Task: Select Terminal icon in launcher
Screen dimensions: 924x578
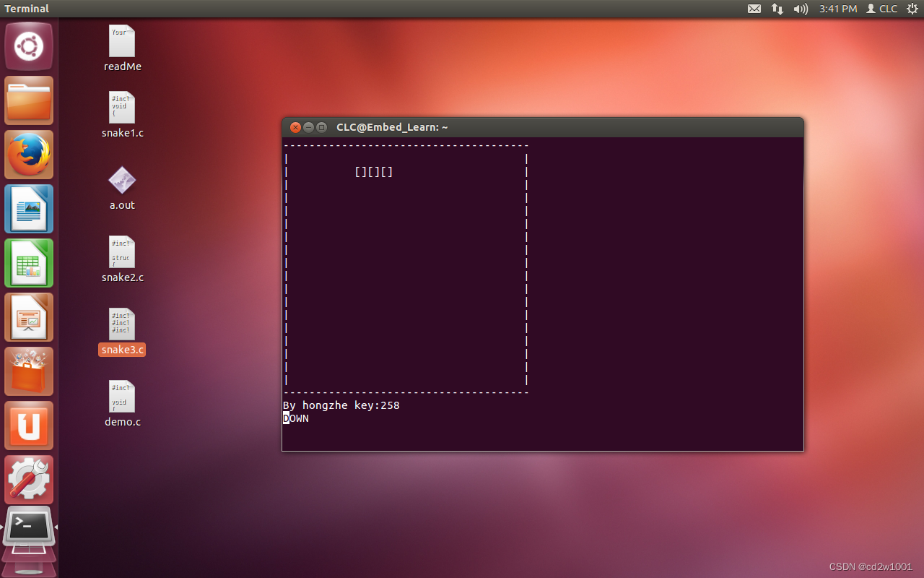Action: coord(29,527)
